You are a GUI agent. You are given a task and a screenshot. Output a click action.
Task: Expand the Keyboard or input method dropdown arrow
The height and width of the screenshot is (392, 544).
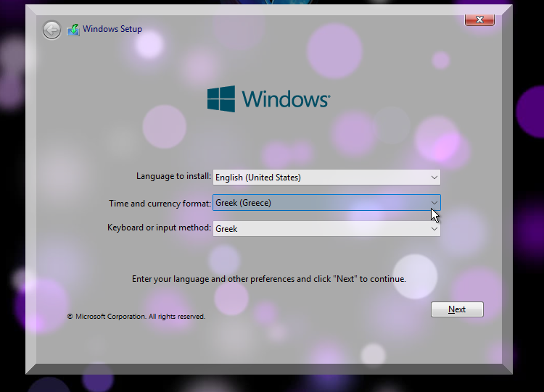[x=434, y=229]
